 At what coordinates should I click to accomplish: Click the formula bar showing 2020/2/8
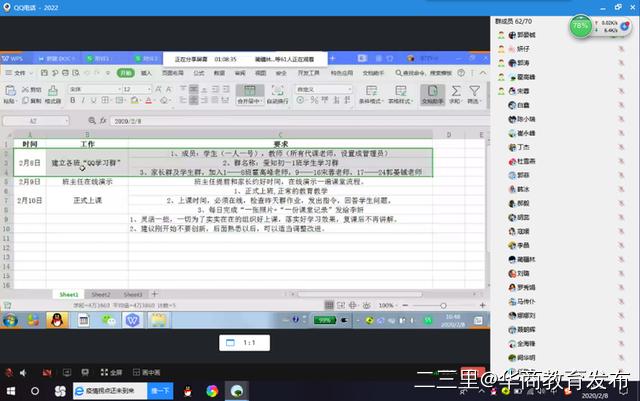pos(298,121)
